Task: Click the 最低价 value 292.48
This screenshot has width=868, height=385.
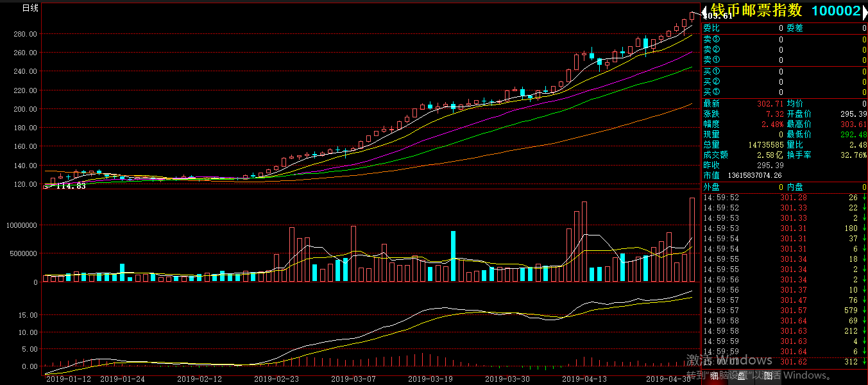Action: coord(853,134)
